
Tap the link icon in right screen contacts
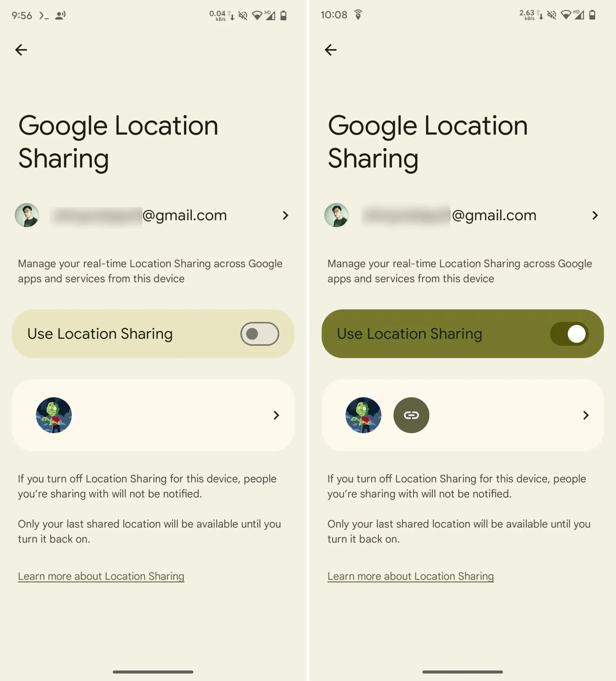411,415
